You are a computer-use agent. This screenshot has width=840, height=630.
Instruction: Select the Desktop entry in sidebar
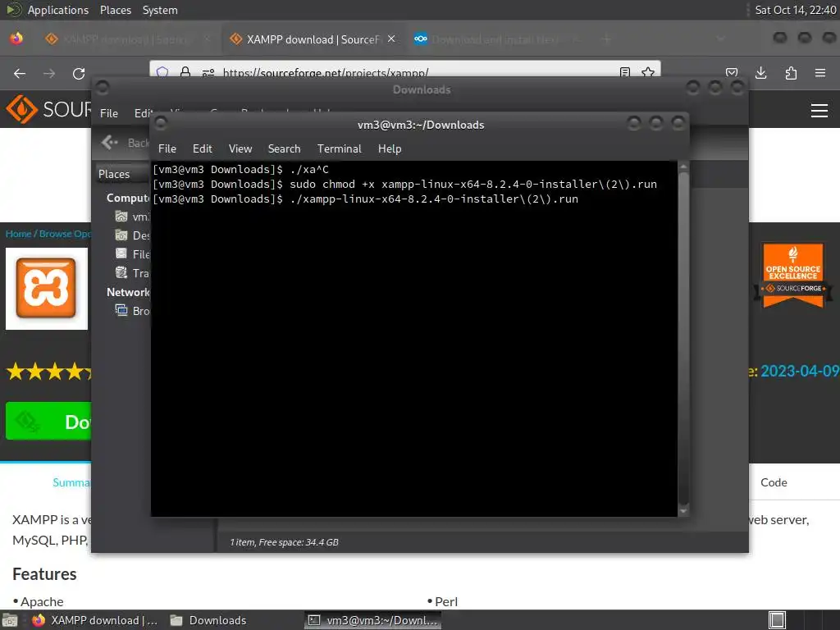click(133, 235)
